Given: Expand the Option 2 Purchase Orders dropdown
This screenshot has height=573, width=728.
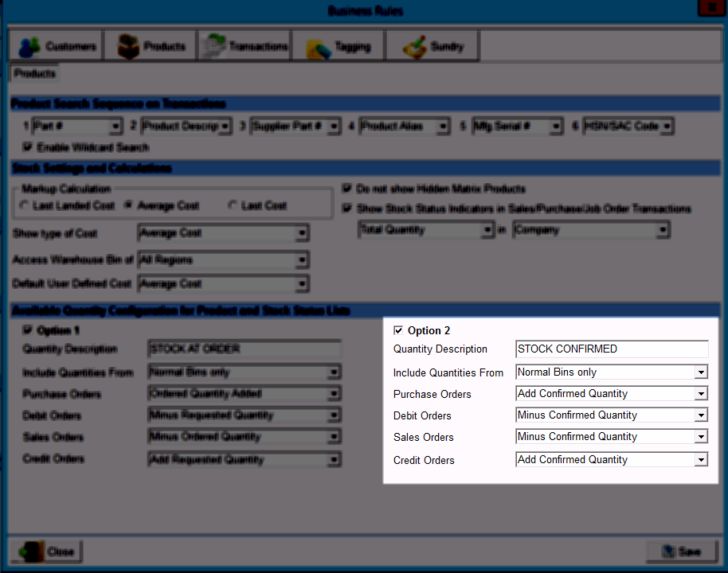Looking at the screenshot, I should coord(701,394).
